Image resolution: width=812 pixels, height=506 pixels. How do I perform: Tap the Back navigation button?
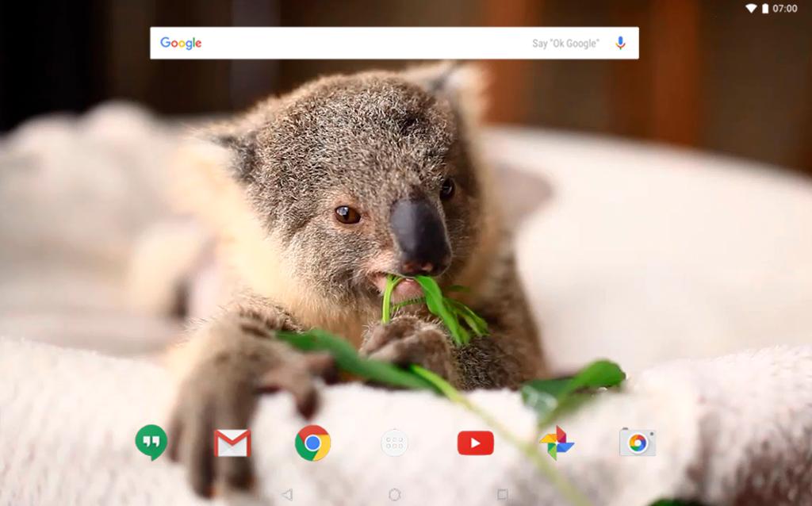click(287, 495)
